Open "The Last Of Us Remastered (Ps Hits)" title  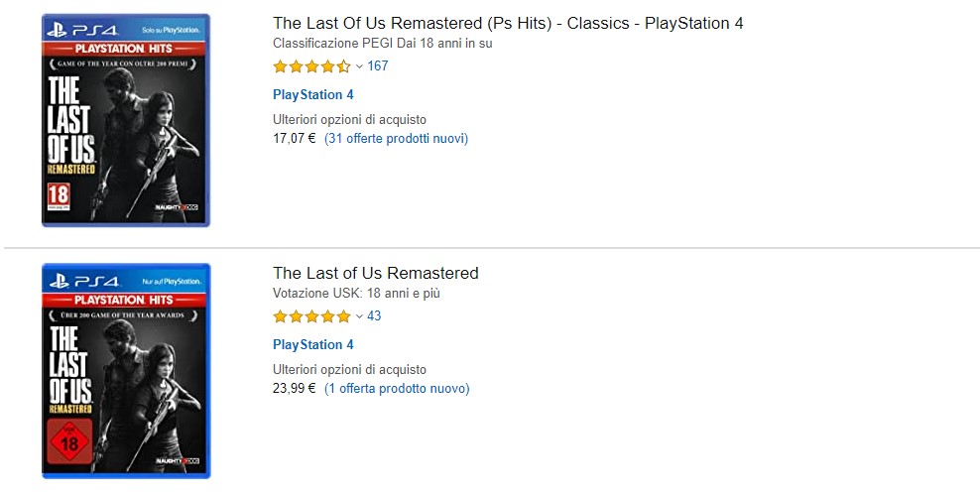[508, 23]
